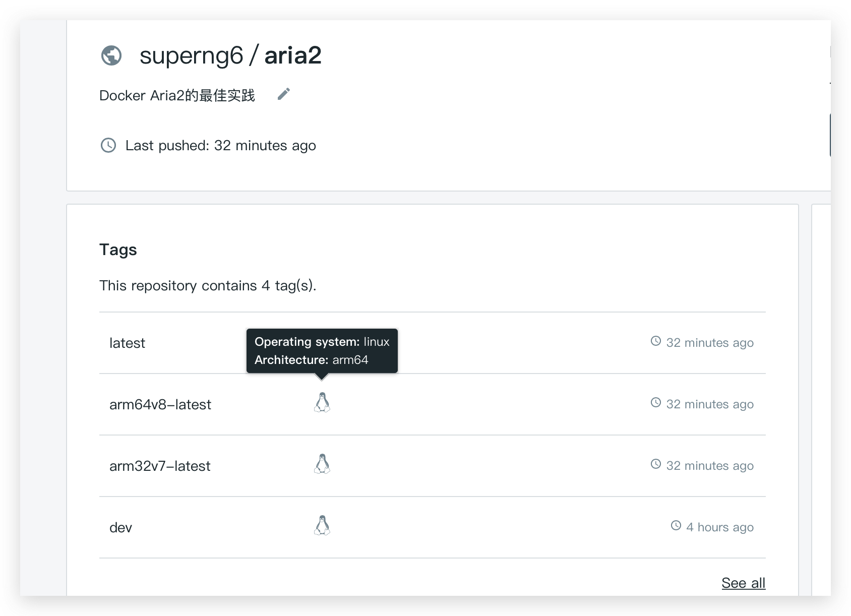The width and height of the screenshot is (851, 616).
Task: Click the Linux penguin icon for dev tag
Action: coord(322,526)
